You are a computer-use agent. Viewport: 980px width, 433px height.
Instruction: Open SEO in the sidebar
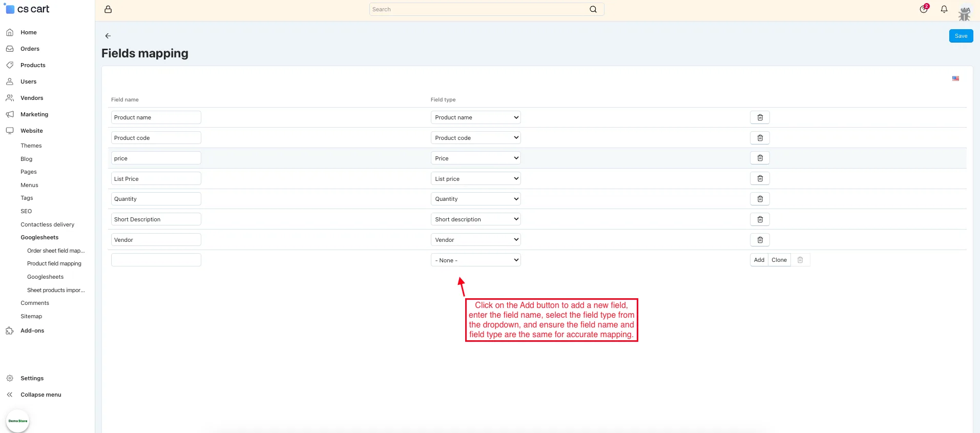click(x=26, y=211)
